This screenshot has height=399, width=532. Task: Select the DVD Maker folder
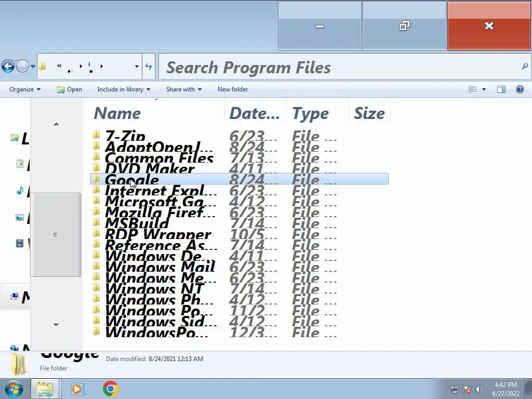[x=239, y=168]
